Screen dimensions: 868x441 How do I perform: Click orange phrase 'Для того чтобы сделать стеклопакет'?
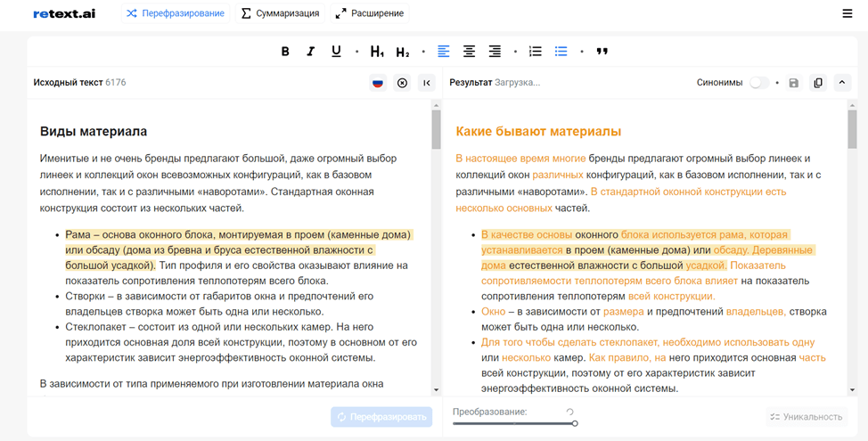pyautogui.click(x=569, y=342)
